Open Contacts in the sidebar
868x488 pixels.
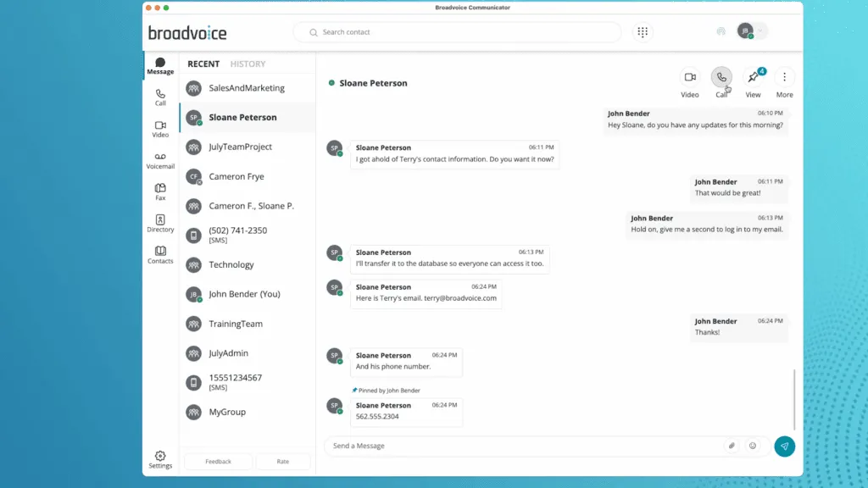[x=160, y=255]
